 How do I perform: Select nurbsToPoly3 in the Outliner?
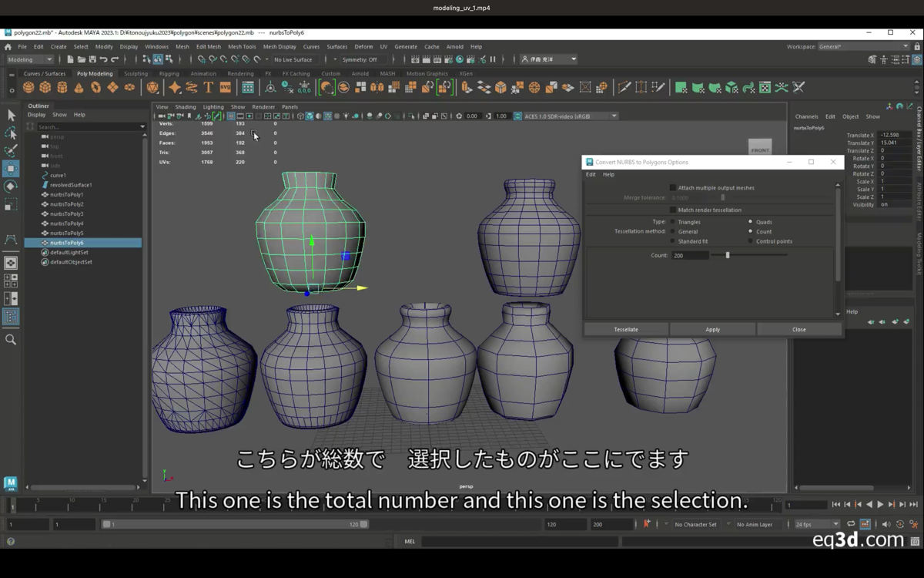click(x=67, y=213)
